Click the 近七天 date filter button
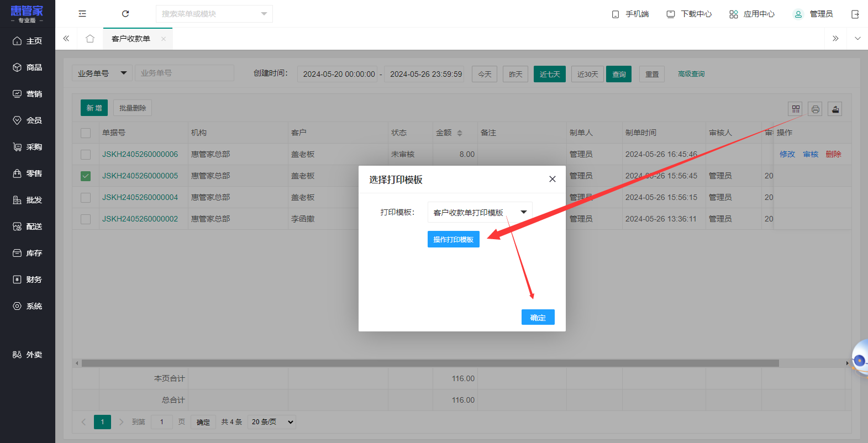 click(550, 74)
